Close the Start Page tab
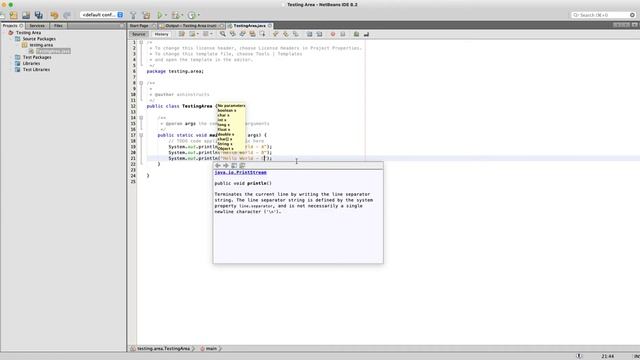Screen dimensions: 640x360 (x=154, y=25)
